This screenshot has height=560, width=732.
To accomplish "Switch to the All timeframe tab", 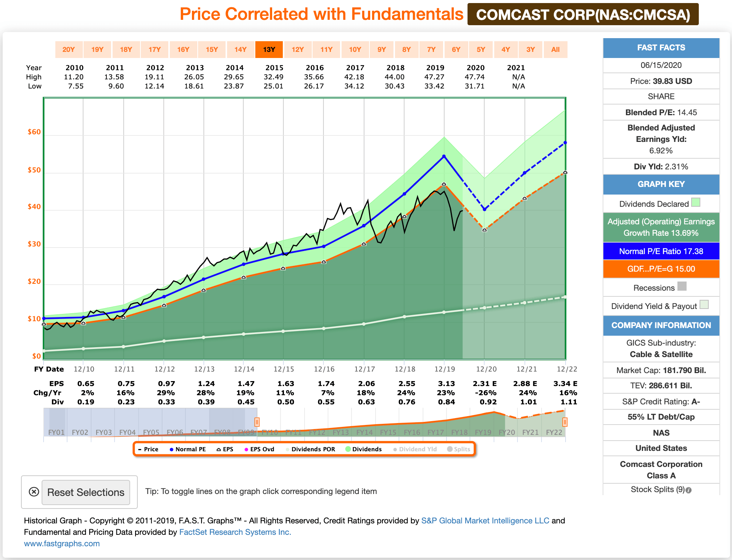I will (555, 49).
